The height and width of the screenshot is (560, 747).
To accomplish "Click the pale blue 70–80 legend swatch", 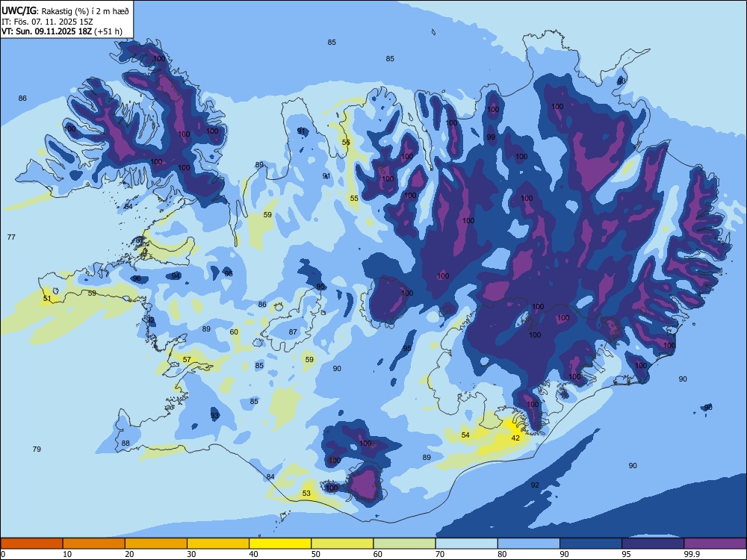I will coord(466,544).
